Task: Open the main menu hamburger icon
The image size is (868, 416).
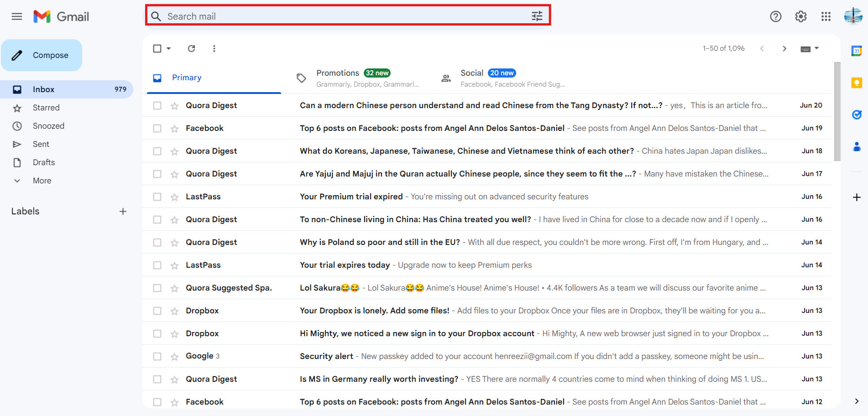Action: click(17, 16)
